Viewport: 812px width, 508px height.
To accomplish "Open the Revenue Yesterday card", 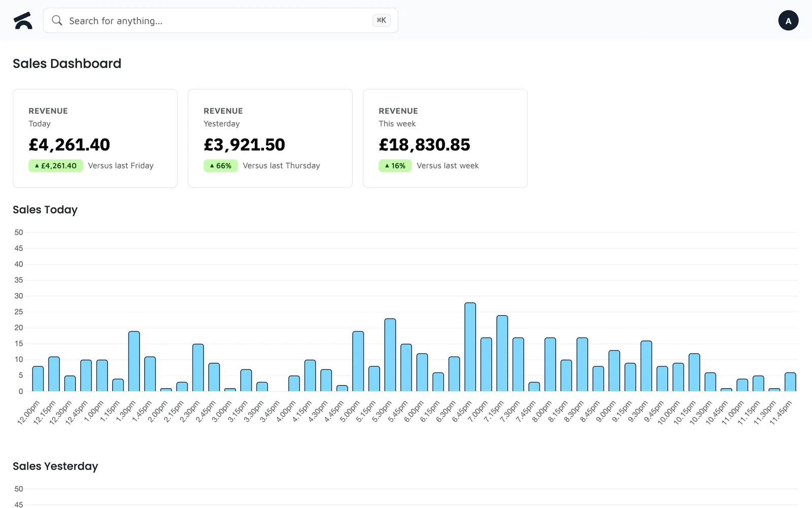I will (270, 138).
